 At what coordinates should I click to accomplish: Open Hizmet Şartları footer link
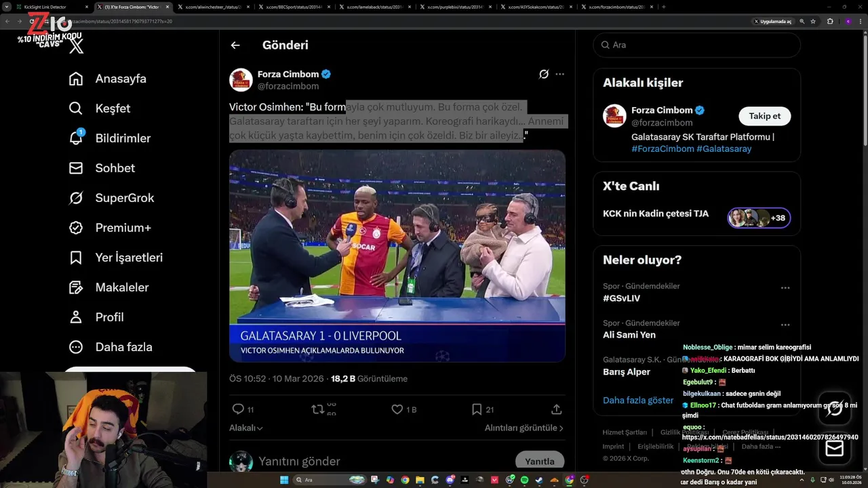(x=625, y=432)
